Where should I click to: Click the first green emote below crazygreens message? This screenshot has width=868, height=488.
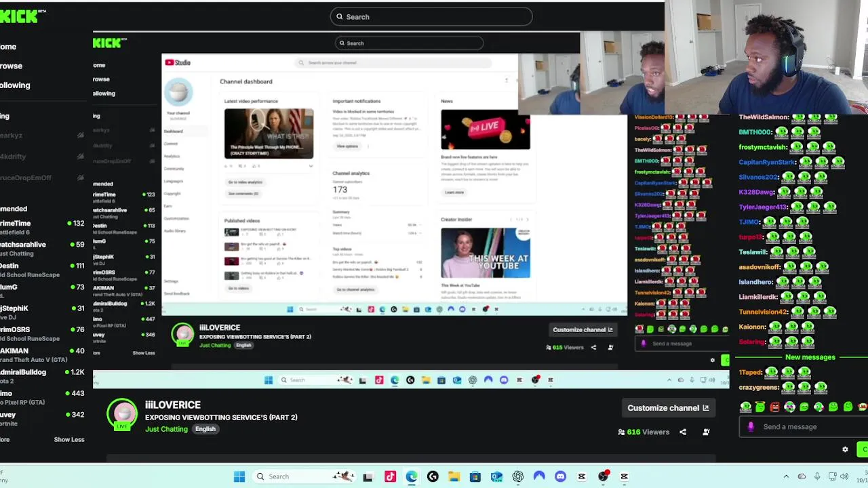pos(746,407)
